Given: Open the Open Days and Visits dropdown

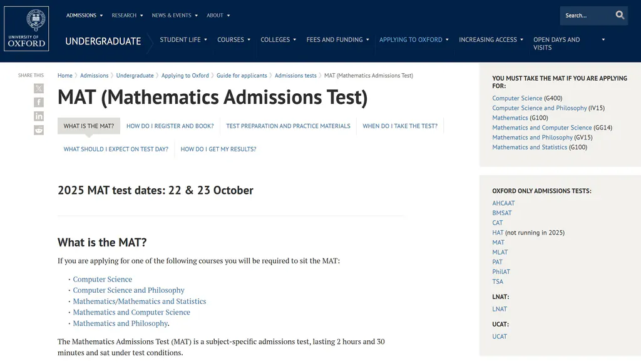Looking at the screenshot, I should tap(568, 43).
